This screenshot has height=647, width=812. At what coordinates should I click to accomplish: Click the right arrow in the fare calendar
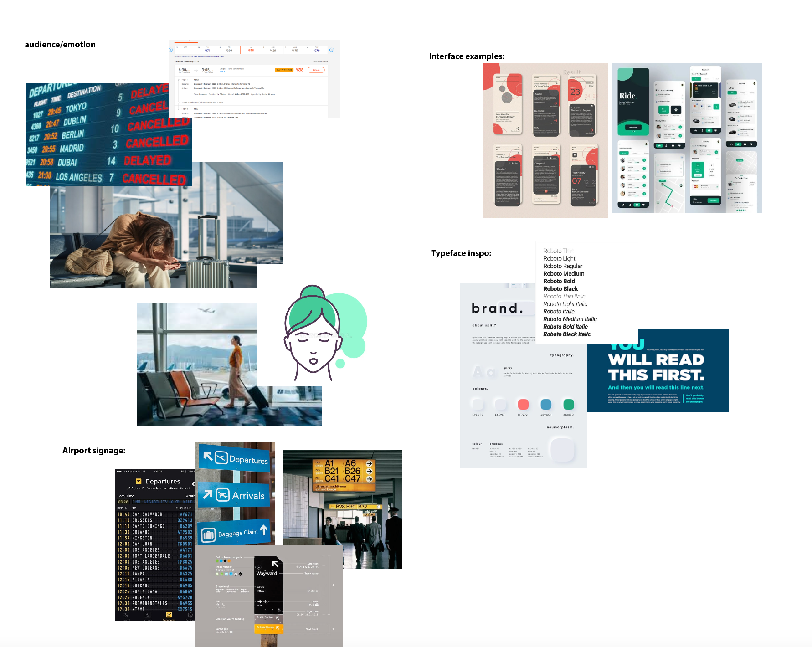(332, 50)
